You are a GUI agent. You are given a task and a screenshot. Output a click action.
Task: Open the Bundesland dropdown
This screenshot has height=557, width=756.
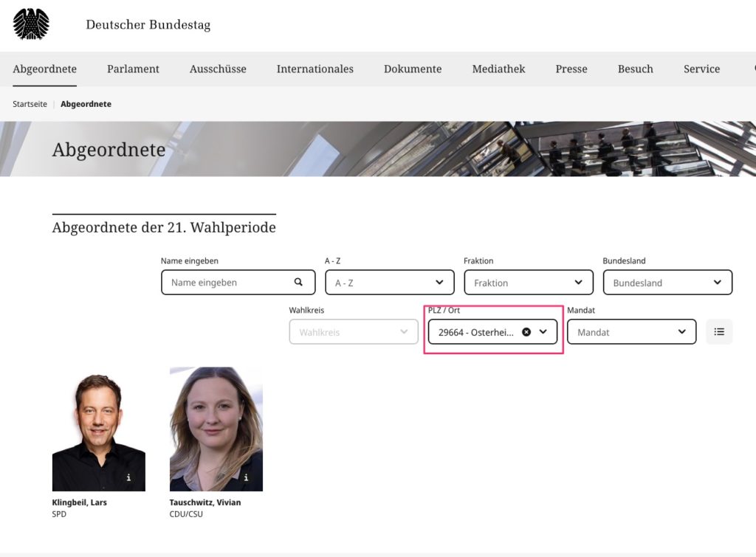tap(667, 283)
